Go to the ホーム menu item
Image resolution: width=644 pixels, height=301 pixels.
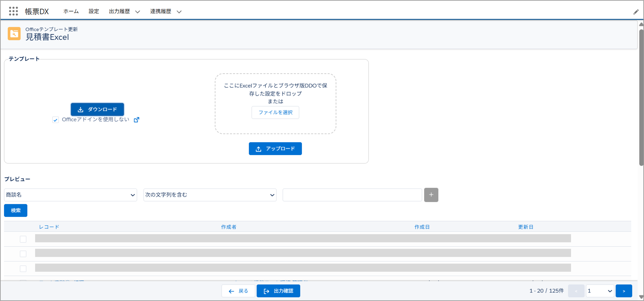click(x=71, y=11)
